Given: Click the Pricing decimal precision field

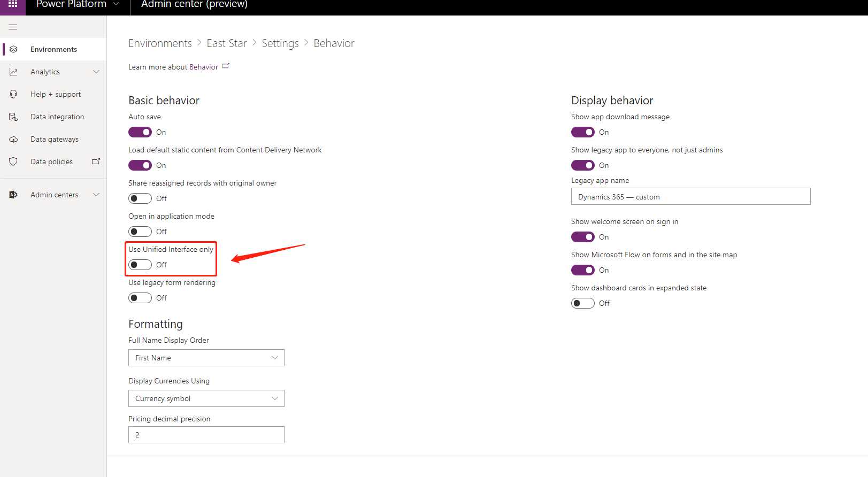Looking at the screenshot, I should tap(206, 435).
